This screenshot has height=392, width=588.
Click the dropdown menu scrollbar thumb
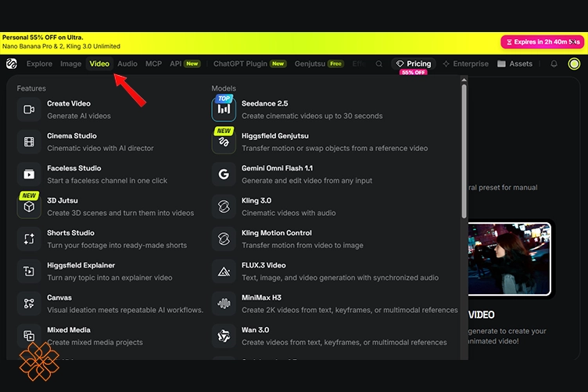464,151
